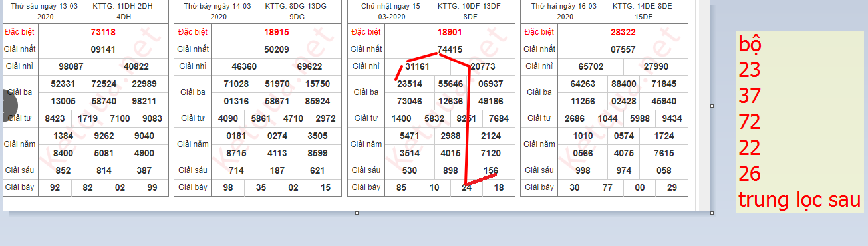Click the special prize number 18901

(x=450, y=32)
